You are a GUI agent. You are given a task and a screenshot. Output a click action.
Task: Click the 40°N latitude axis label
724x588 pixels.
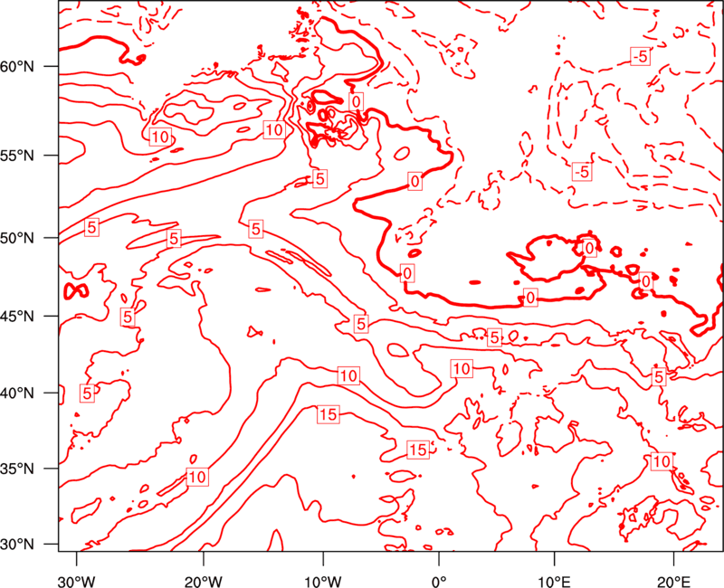[17, 393]
